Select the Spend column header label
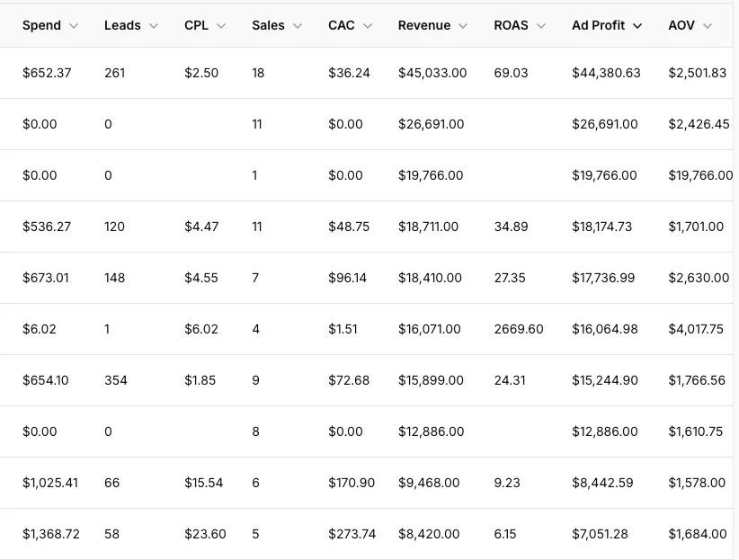Image resolution: width=739 pixels, height=560 pixels. [x=41, y=25]
